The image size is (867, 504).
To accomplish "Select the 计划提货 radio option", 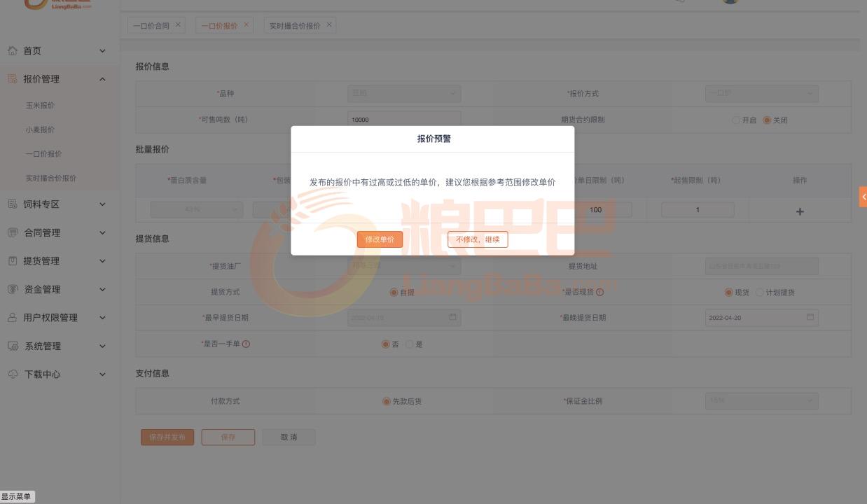I will pyautogui.click(x=760, y=293).
